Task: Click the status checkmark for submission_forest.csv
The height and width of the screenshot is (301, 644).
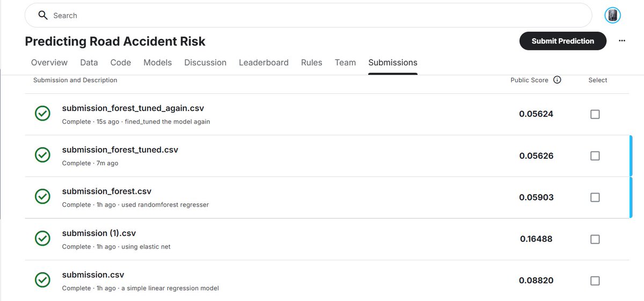Action: [x=42, y=197]
